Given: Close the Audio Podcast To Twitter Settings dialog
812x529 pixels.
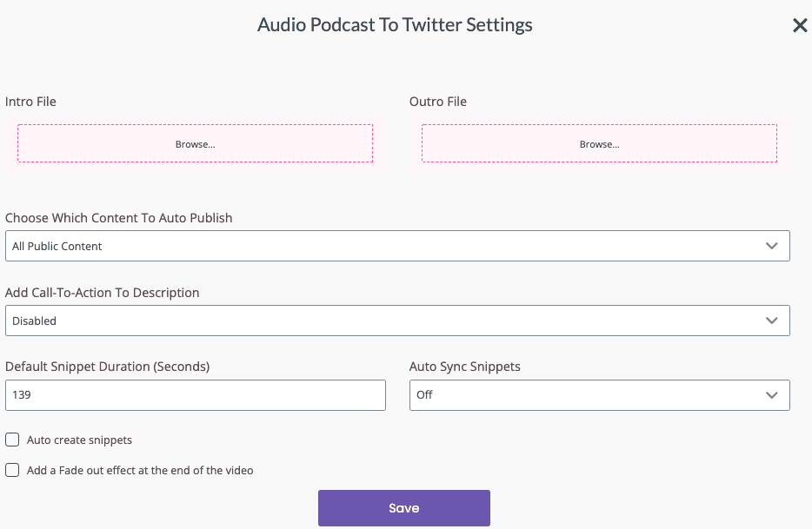Looking at the screenshot, I should click(x=800, y=25).
